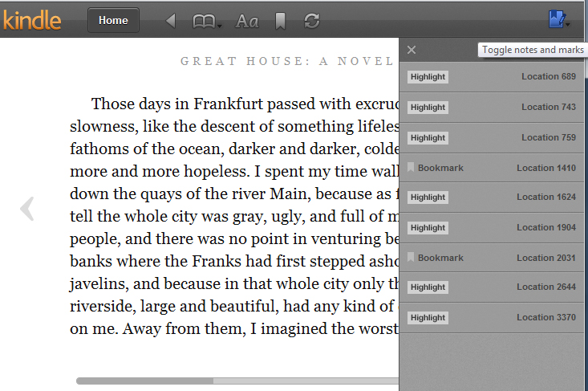Image resolution: width=588 pixels, height=391 pixels.
Task: Toggle notes and marks panel
Action: pyautogui.click(x=559, y=19)
